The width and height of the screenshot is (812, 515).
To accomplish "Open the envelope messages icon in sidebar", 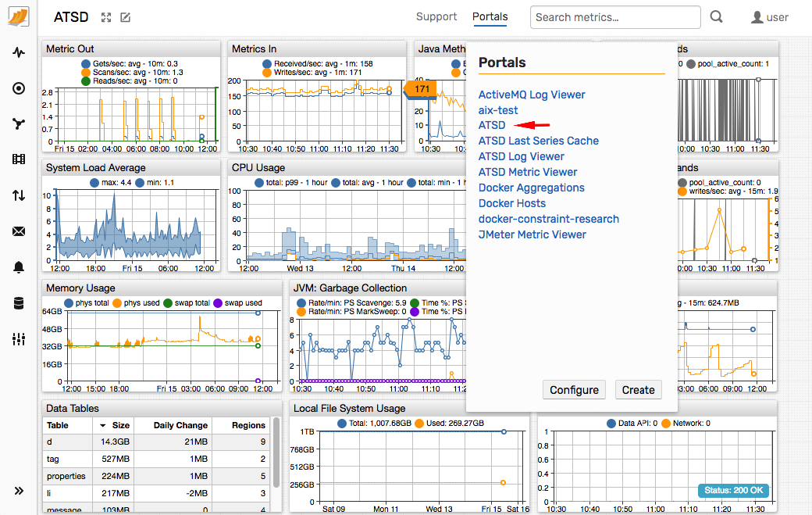I will click(19, 231).
